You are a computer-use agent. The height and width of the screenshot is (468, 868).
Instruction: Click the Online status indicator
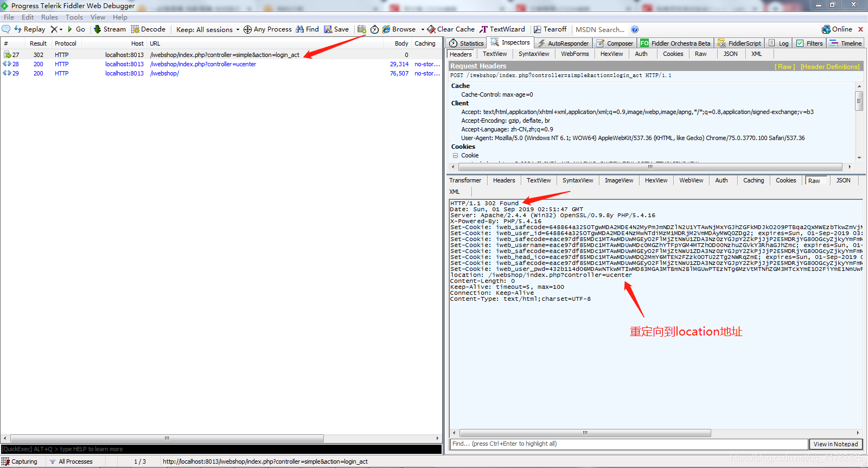click(x=837, y=29)
